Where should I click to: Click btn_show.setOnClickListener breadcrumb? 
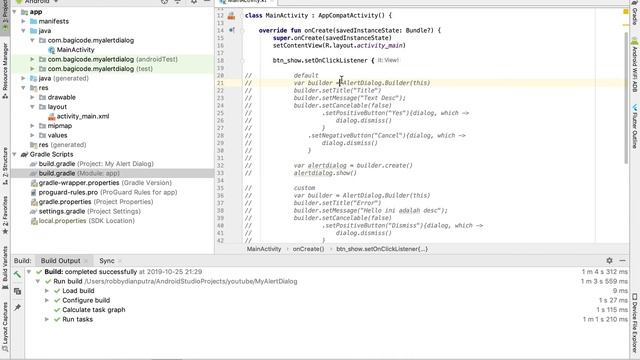(382, 249)
